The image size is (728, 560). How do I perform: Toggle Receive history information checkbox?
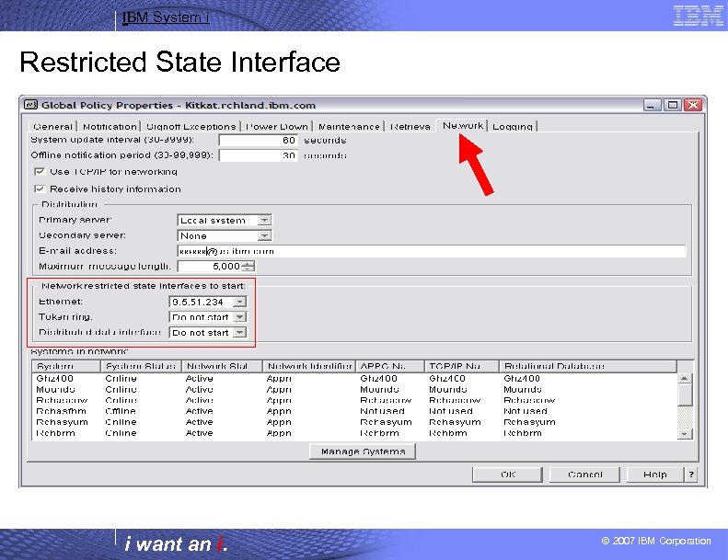click(40, 189)
